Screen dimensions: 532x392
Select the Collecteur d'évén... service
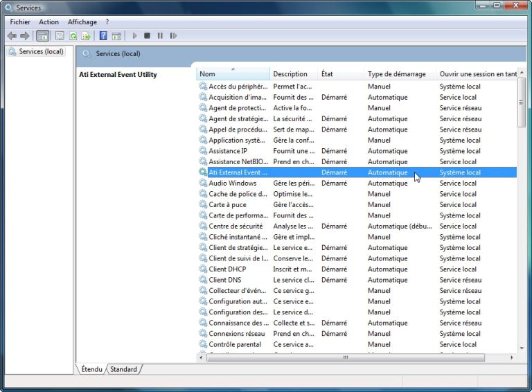coord(356,291)
